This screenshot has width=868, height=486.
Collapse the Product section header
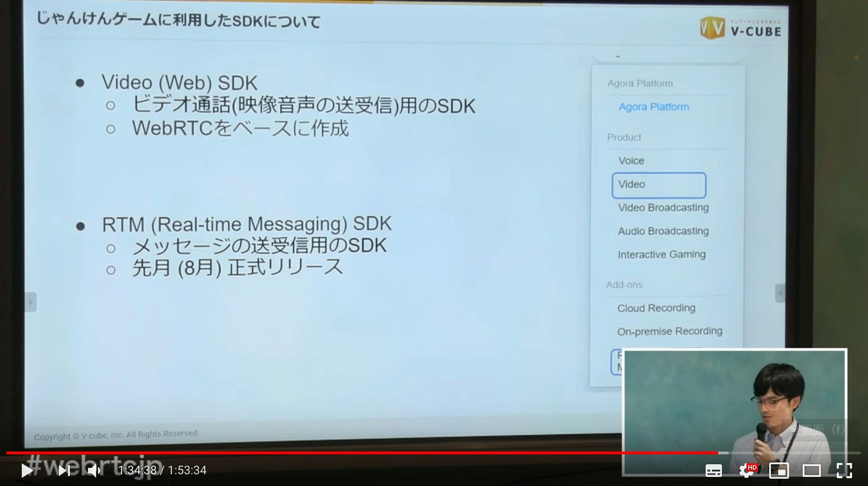pos(624,137)
